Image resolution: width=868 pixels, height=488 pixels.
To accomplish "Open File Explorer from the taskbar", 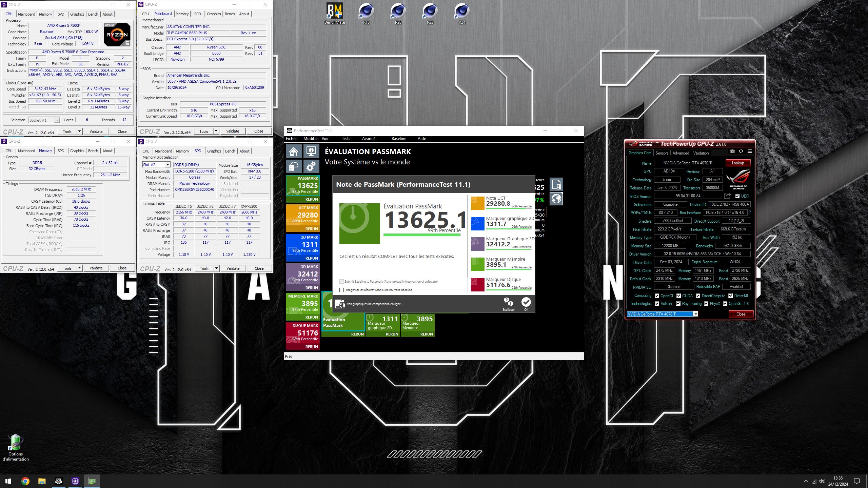I will pyautogui.click(x=42, y=481).
